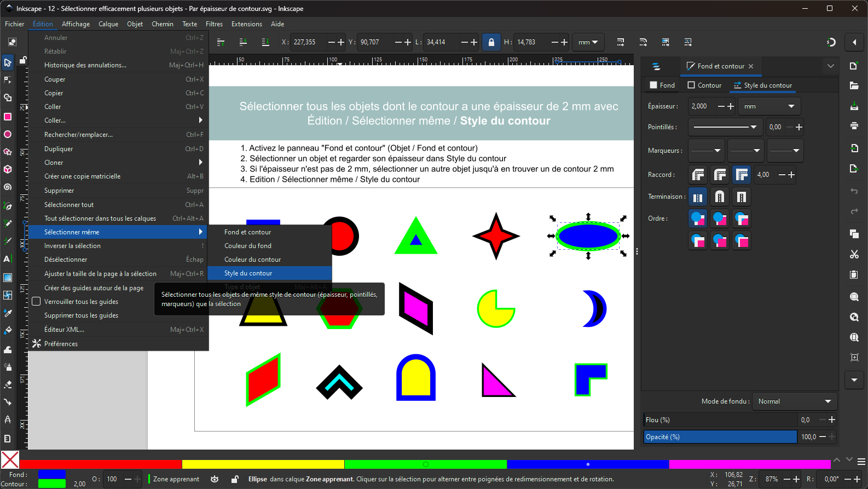The height and width of the screenshot is (489, 868).
Task: Choose Style du contour submenu item
Action: click(270, 273)
